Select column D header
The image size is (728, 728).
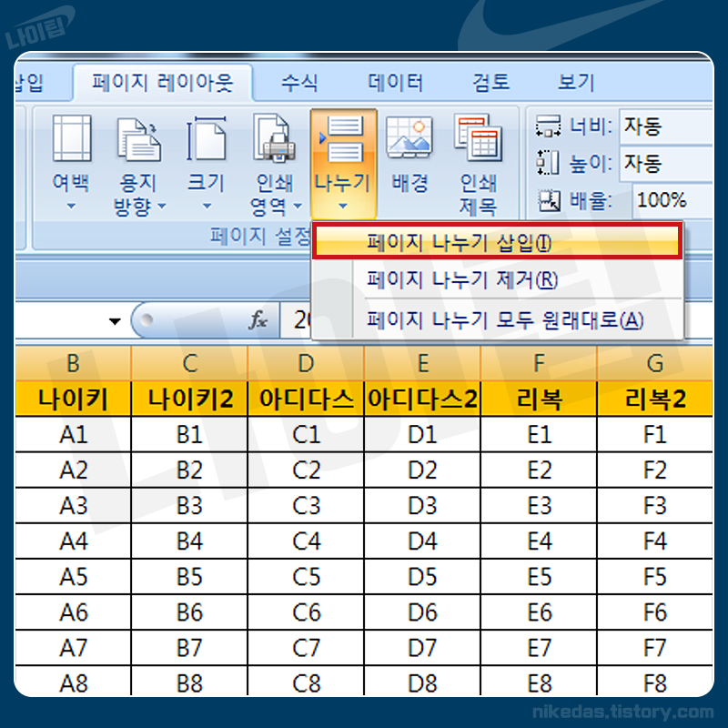tap(306, 363)
